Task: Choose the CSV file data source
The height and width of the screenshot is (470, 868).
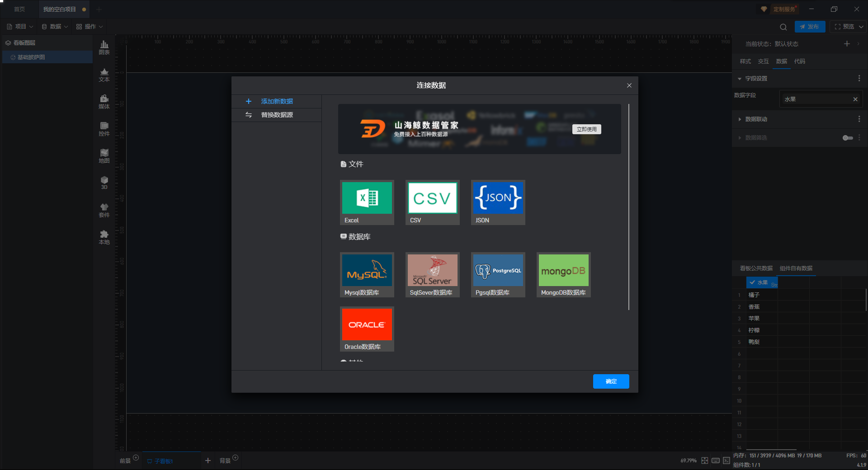Action: point(432,202)
